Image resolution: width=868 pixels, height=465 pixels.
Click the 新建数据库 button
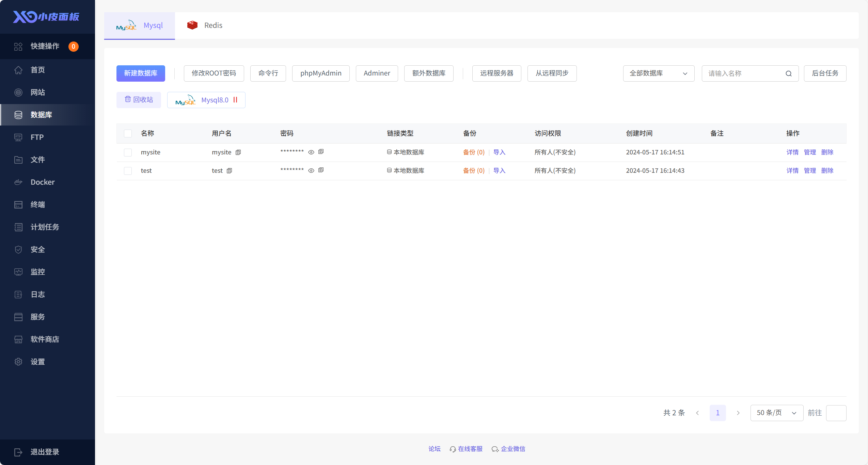coord(141,73)
